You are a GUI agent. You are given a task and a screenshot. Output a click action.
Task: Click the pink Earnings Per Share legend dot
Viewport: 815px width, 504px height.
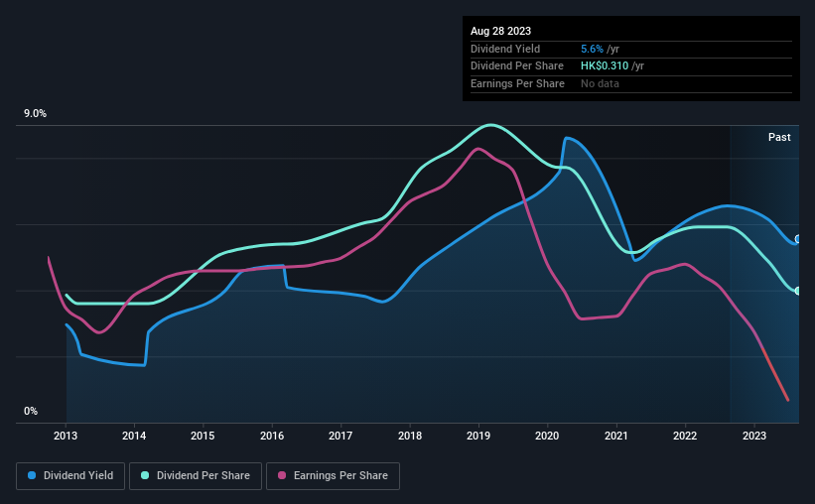pyautogui.click(x=282, y=475)
